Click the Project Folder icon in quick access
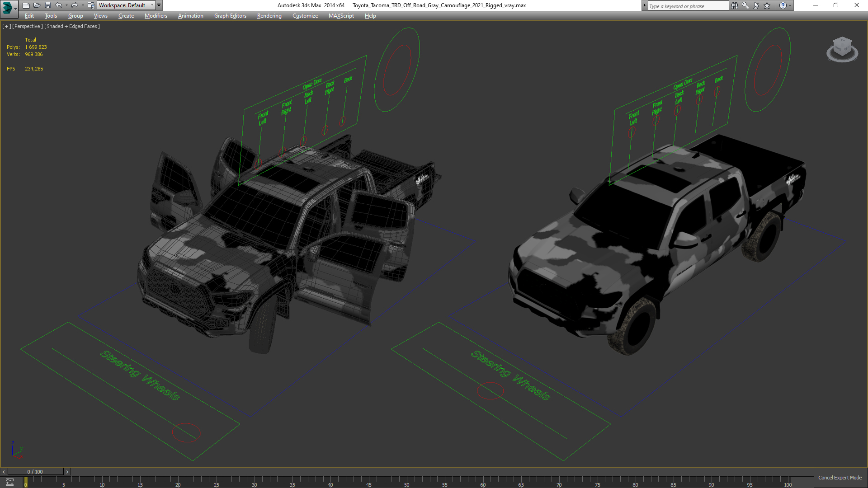The height and width of the screenshot is (488, 868). 91,5
